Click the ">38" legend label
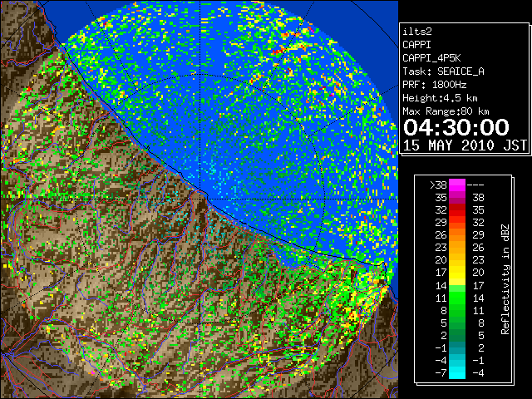This screenshot has width=532, height=399. coord(438,185)
